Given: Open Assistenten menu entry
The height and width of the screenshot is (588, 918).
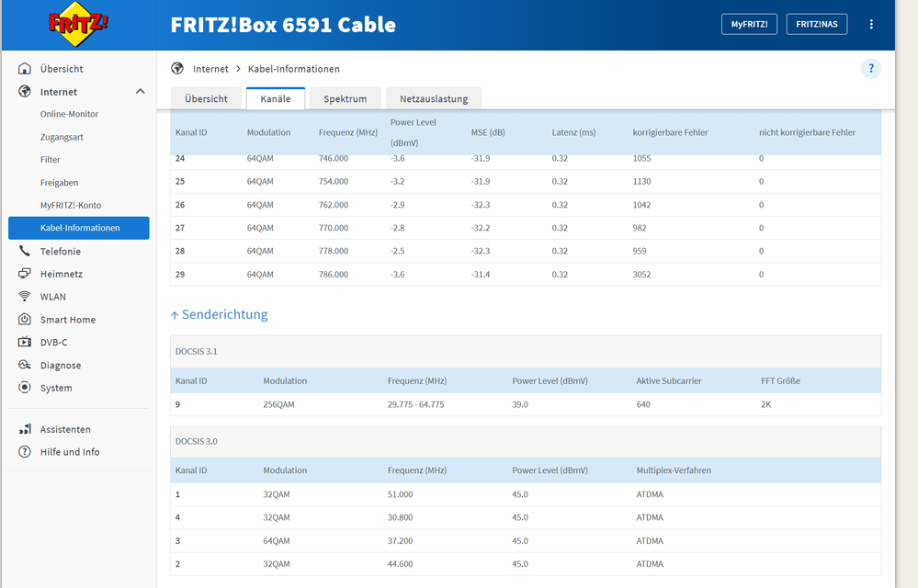Looking at the screenshot, I should tap(65, 429).
